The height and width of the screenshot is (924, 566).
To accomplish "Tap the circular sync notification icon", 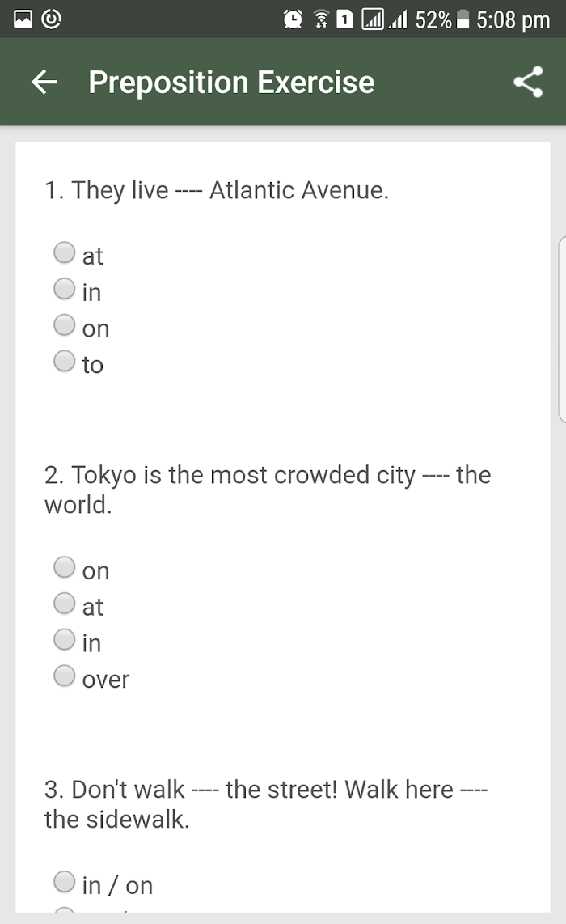I will (x=52, y=19).
